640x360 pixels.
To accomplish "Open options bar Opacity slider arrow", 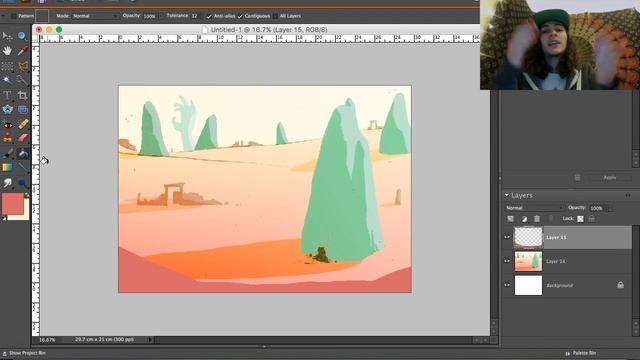I will pos(160,16).
